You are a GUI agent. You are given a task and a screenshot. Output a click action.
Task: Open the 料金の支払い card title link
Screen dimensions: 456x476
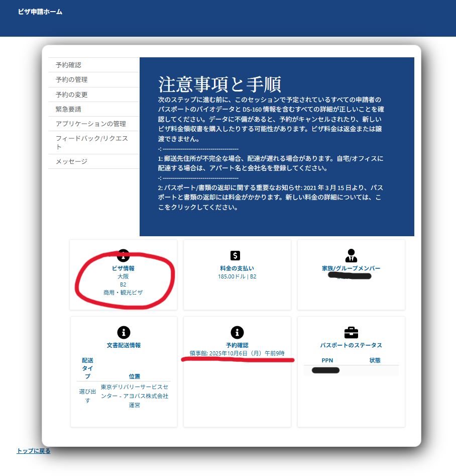pyautogui.click(x=237, y=268)
